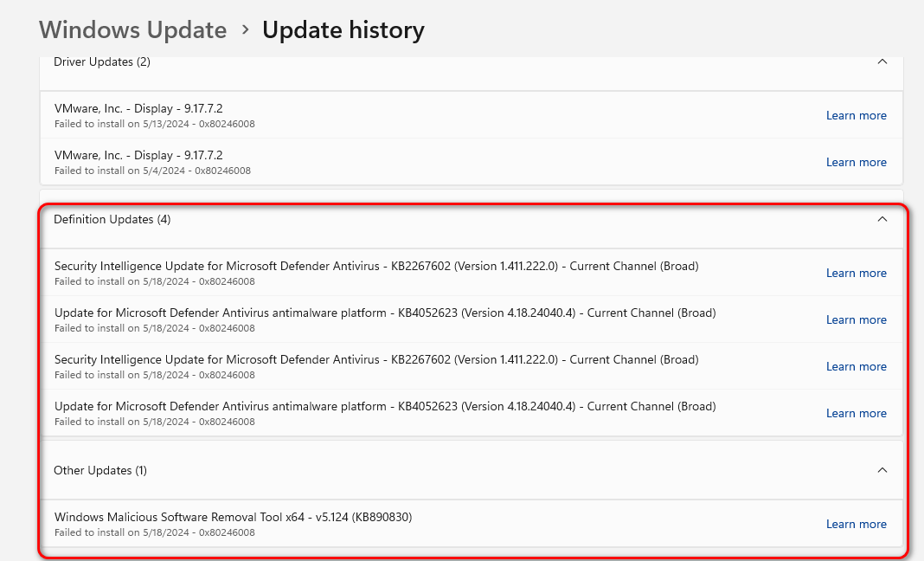This screenshot has width=924, height=561.
Task: Collapse the Other Updates (1) section chevron
Action: tap(882, 470)
